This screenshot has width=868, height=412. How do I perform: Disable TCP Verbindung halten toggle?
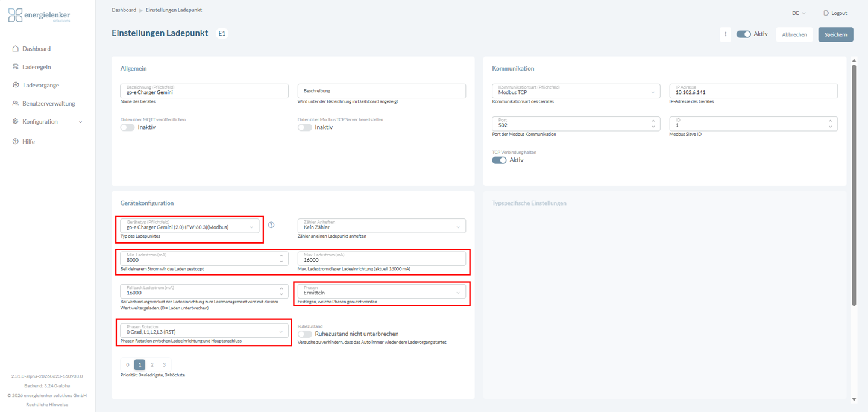click(x=499, y=160)
